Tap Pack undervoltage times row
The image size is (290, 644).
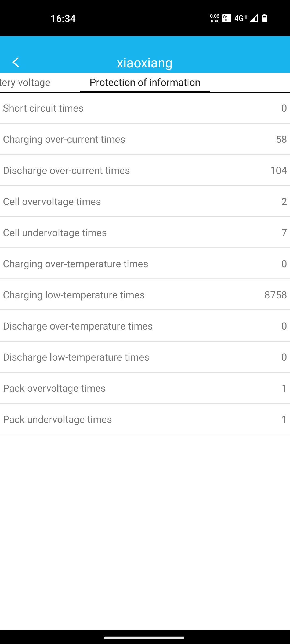coord(145,419)
